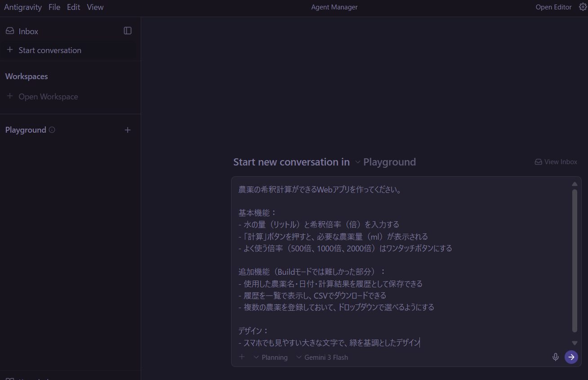The width and height of the screenshot is (588, 380).
Task: Click the plus icon beside Playground
Action: 128,130
